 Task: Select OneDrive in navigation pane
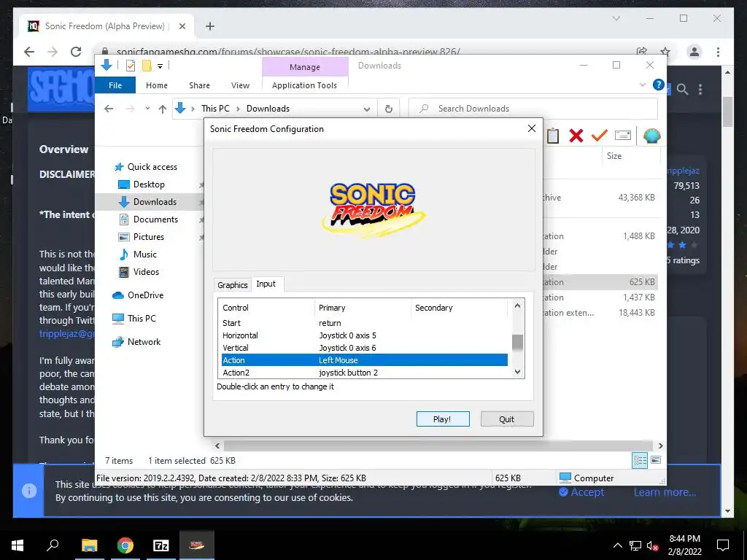point(145,295)
